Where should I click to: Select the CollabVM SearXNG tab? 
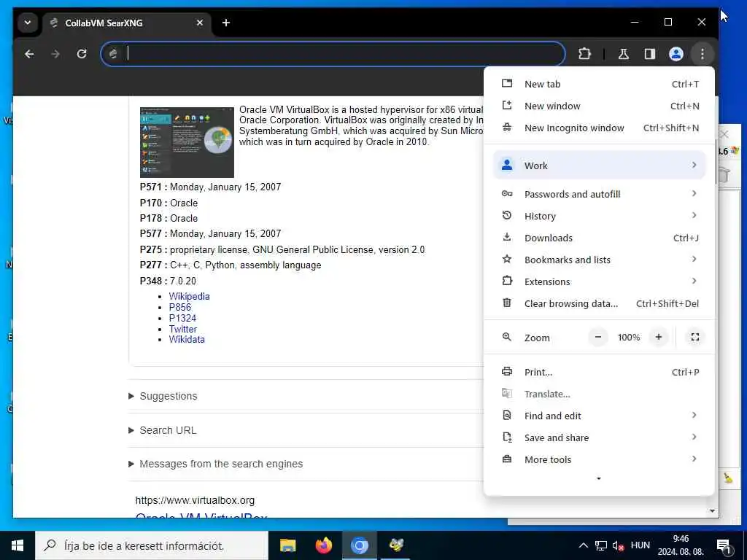coord(126,23)
